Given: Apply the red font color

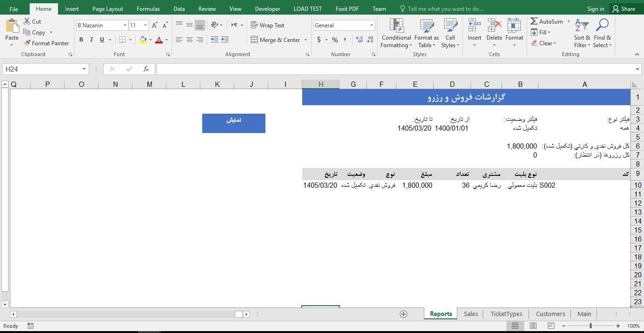Looking at the screenshot, I should coord(159,40).
